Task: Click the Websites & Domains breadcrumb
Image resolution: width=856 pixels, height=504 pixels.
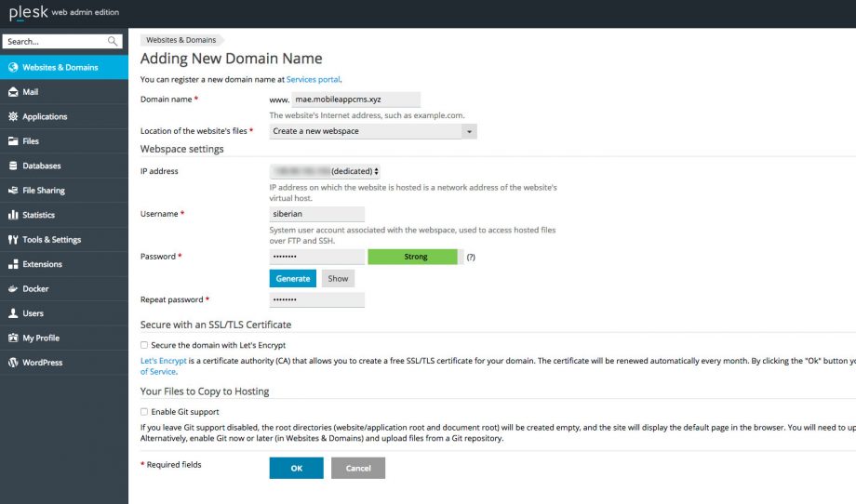Action: tap(181, 40)
